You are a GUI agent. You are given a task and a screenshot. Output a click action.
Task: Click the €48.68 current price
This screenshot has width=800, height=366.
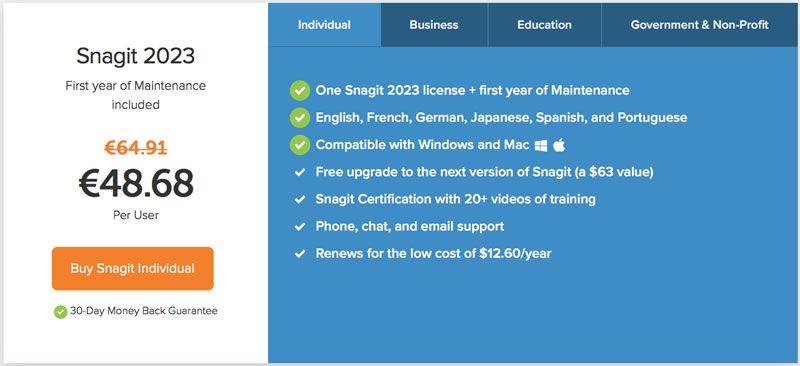tap(136, 183)
